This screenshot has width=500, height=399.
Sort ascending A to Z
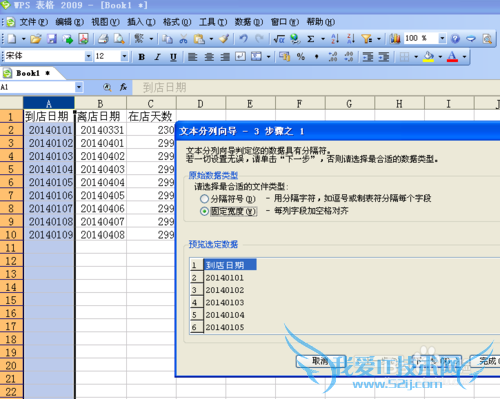pyautogui.click(x=335, y=39)
